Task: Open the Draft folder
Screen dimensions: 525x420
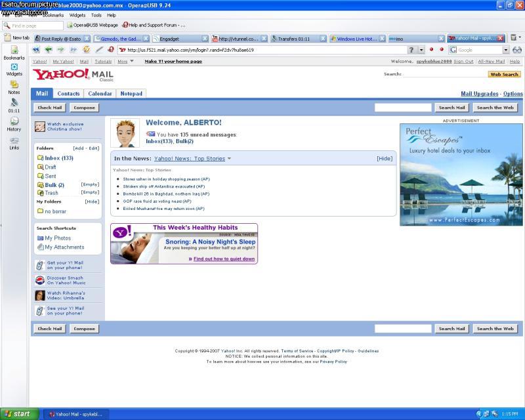Action: click(x=51, y=167)
